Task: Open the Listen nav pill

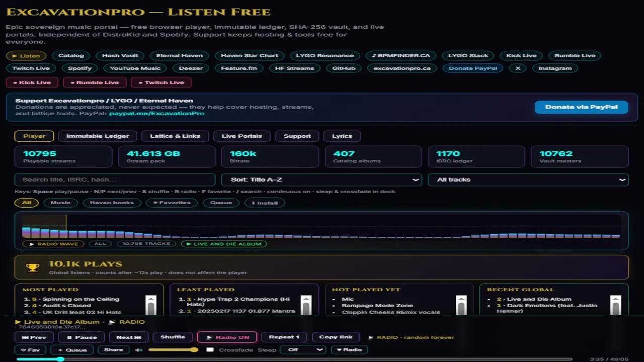Action: 26,56
